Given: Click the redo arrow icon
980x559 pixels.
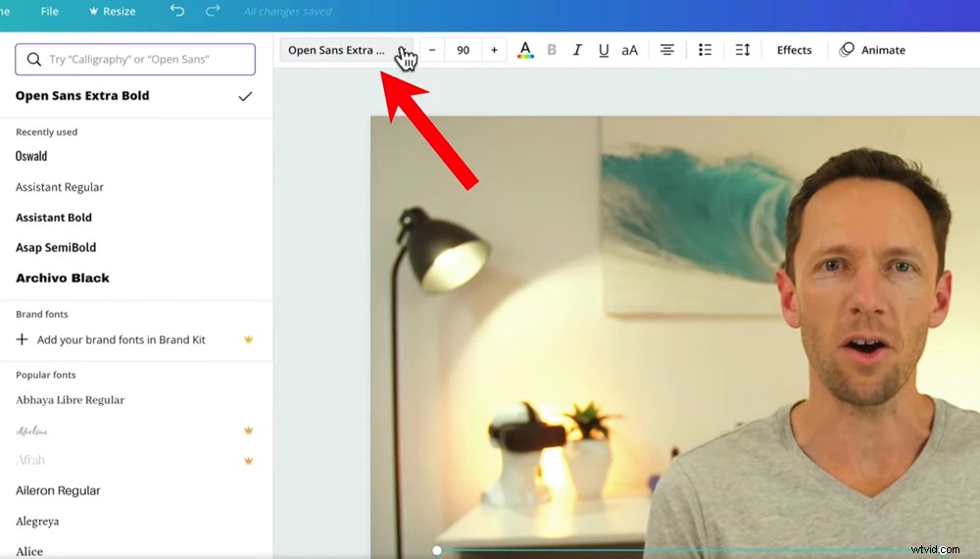Looking at the screenshot, I should (213, 11).
